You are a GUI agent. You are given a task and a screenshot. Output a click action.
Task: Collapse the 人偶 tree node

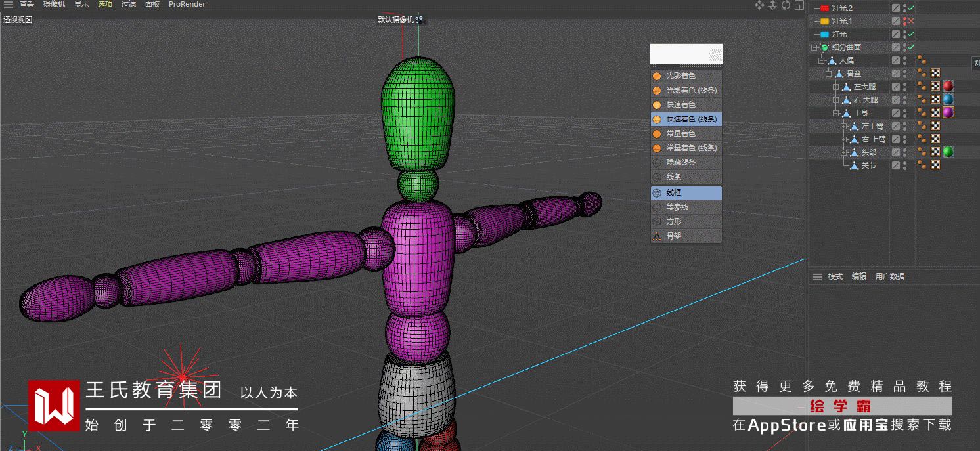tap(822, 60)
